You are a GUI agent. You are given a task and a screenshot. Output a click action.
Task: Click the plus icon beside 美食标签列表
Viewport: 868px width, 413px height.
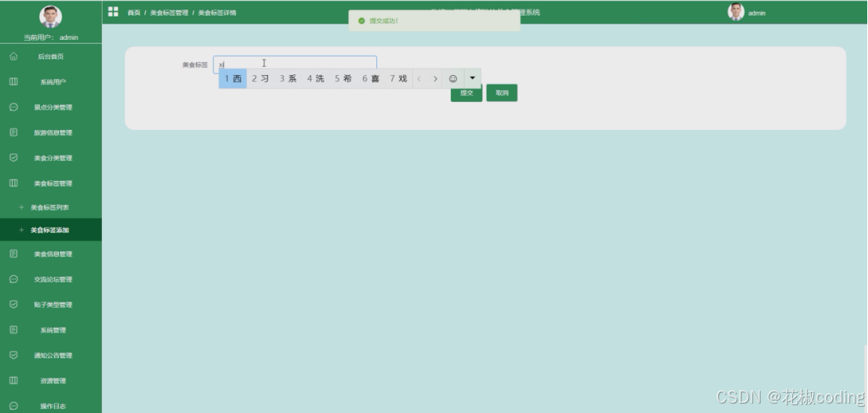[22, 207]
